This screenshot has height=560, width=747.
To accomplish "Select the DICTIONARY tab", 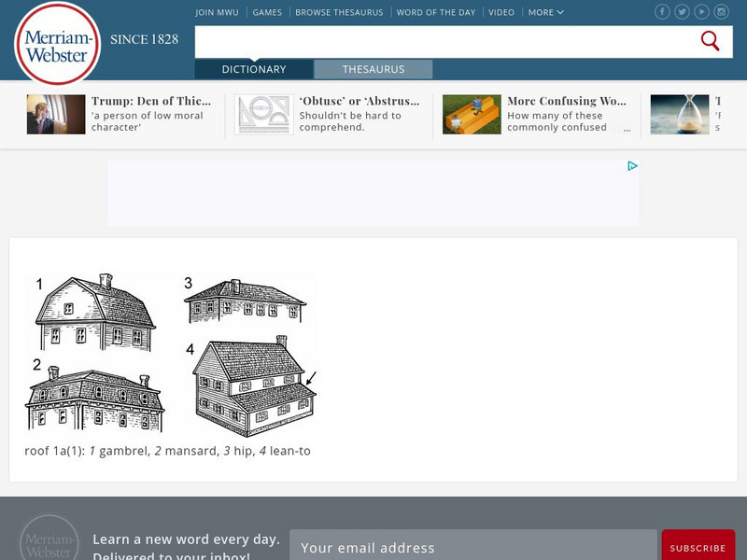I will click(253, 69).
